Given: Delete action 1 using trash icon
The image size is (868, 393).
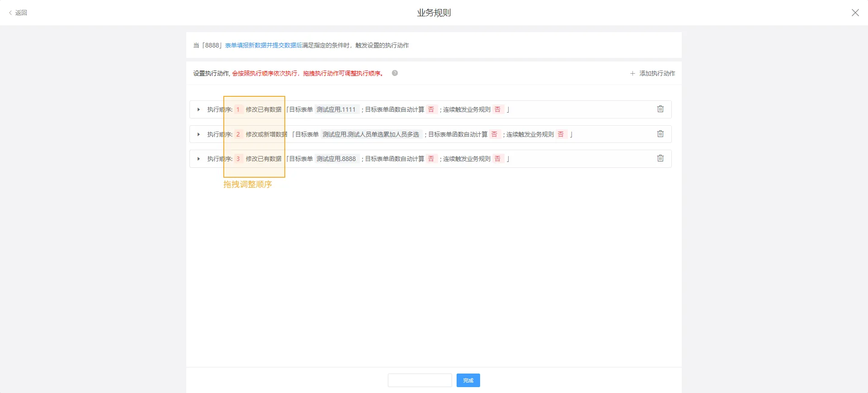Looking at the screenshot, I should 660,109.
